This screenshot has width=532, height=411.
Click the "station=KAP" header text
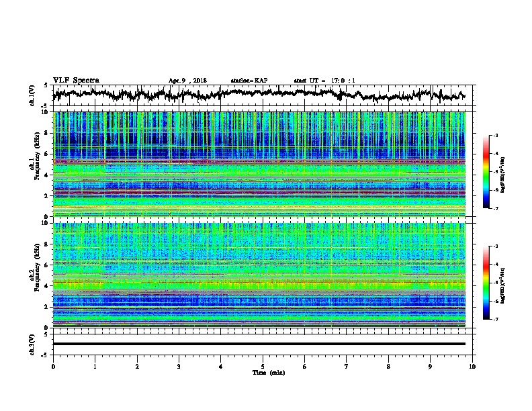(x=249, y=81)
